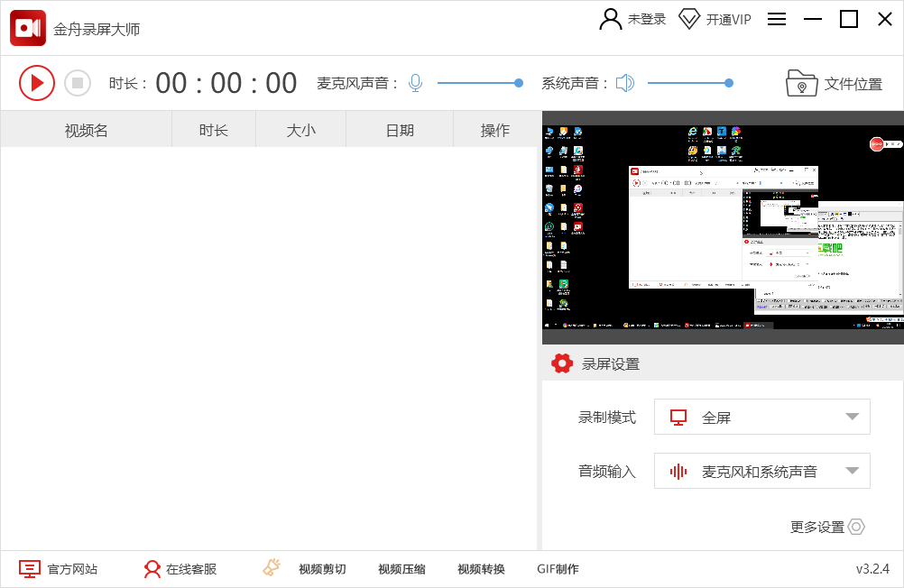This screenshot has width=904, height=588.
Task: Toggle system sound with the speaker icon
Action: pos(625,83)
